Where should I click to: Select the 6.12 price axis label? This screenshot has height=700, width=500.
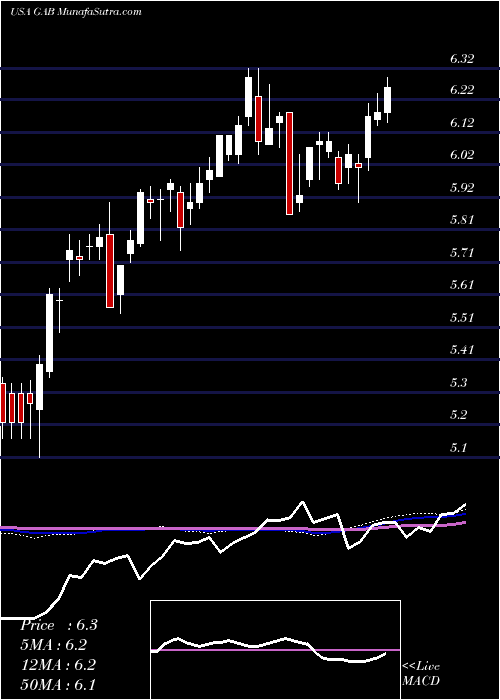coord(462,123)
